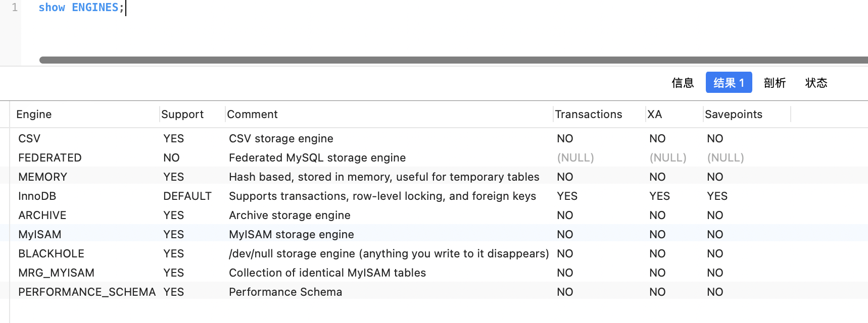The height and width of the screenshot is (323, 868).
Task: Click the horizontal scrollbar in the editor
Action: click(x=454, y=60)
